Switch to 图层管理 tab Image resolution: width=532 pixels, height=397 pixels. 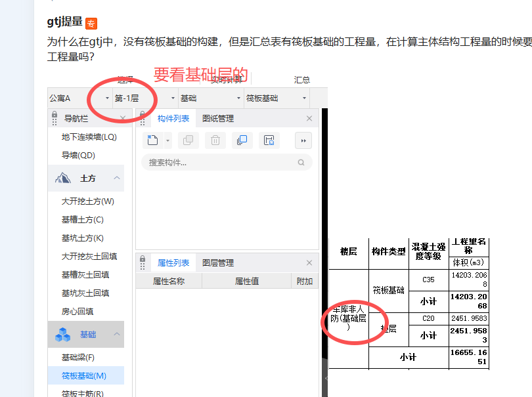218,262
